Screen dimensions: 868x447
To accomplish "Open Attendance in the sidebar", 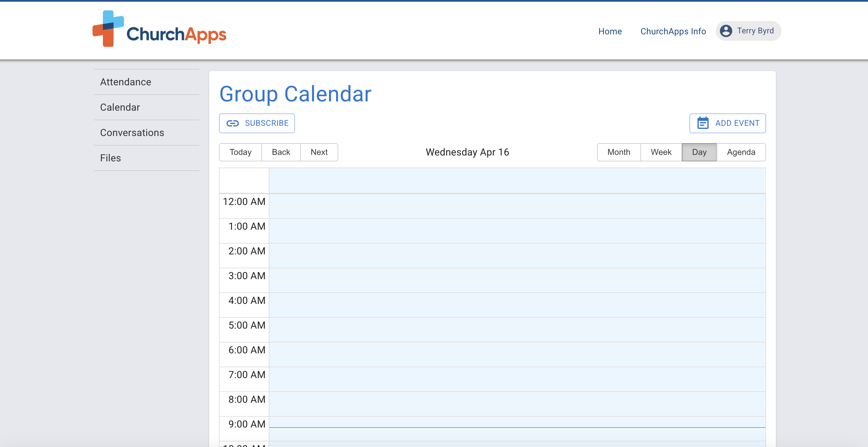I will [126, 82].
